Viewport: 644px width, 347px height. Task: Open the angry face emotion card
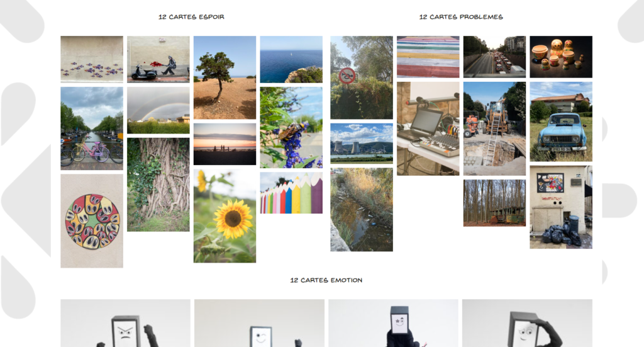pyautogui.click(x=125, y=323)
